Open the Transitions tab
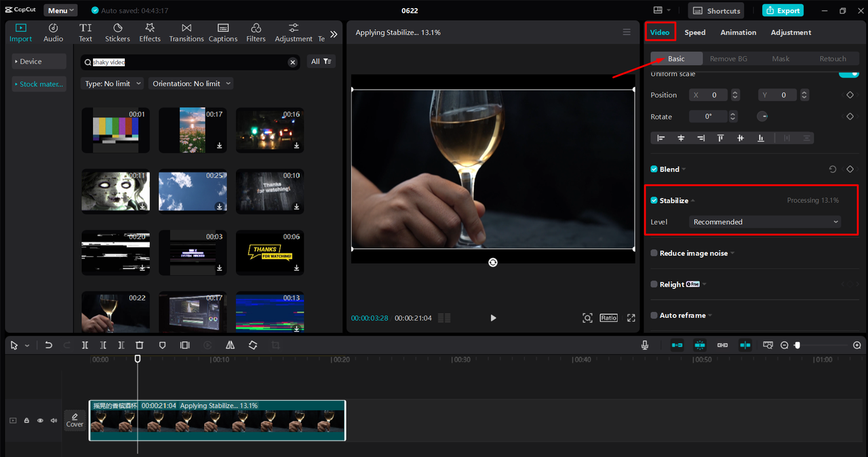 186,33
